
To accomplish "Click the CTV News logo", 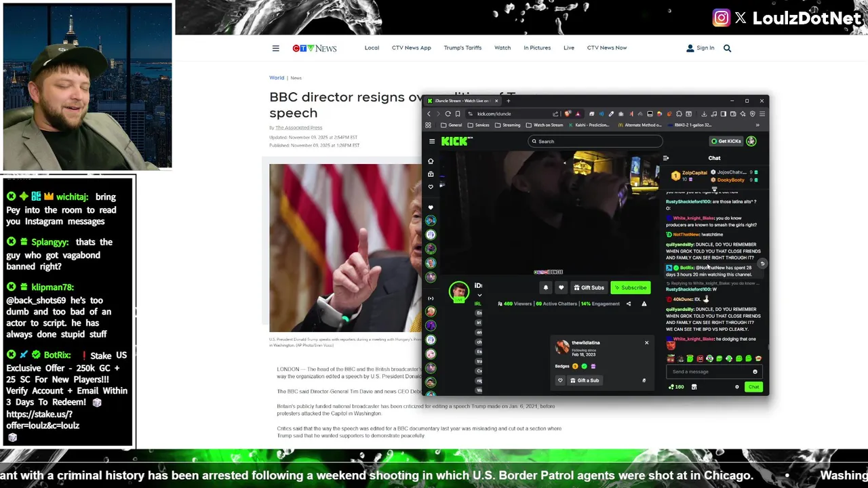I will tap(314, 48).
